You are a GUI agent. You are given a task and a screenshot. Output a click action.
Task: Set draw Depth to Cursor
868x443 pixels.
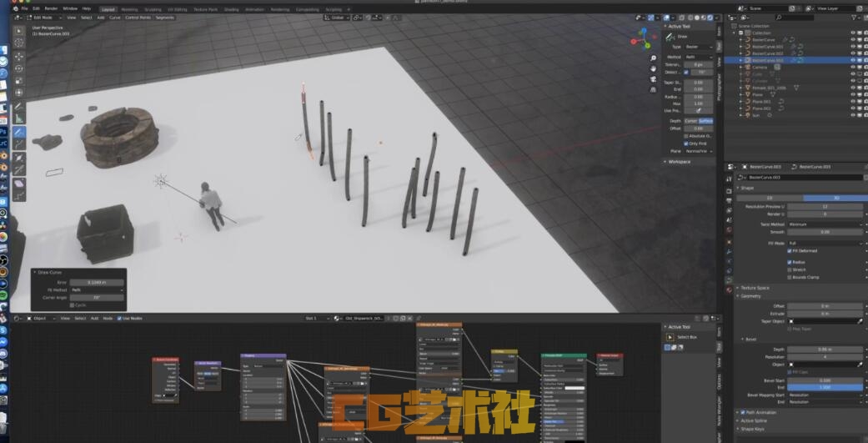pos(691,121)
